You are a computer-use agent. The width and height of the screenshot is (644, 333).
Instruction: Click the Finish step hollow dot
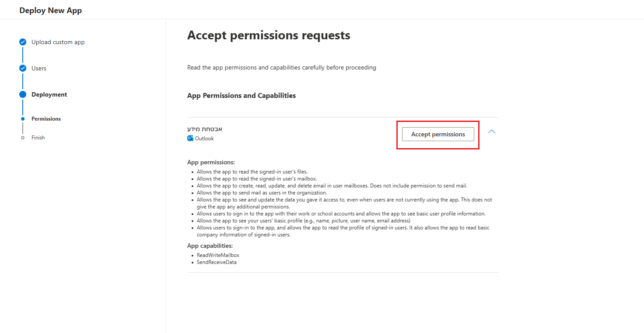point(23,138)
